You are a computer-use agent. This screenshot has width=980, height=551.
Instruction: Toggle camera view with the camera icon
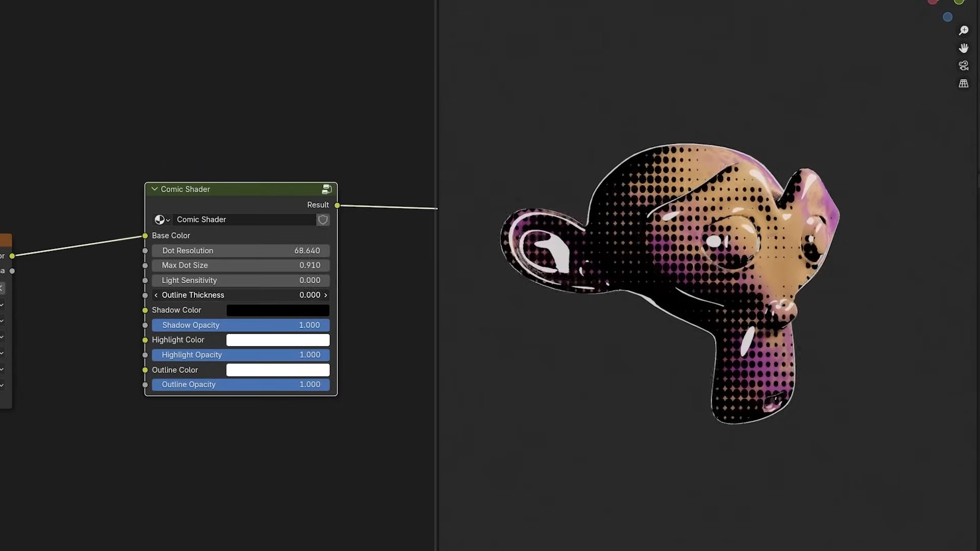[x=963, y=66]
